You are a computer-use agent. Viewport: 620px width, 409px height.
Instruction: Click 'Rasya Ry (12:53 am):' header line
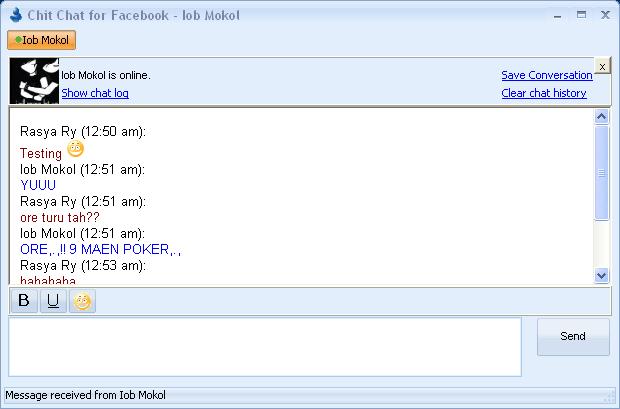point(83,265)
